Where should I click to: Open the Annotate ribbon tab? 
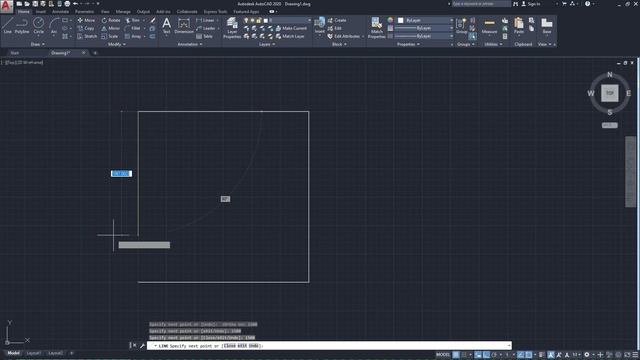coord(60,11)
